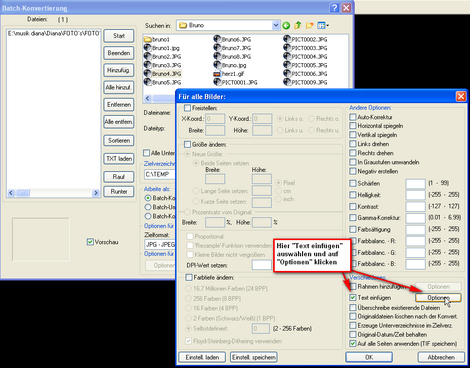Check Links drehen option

coord(353,144)
